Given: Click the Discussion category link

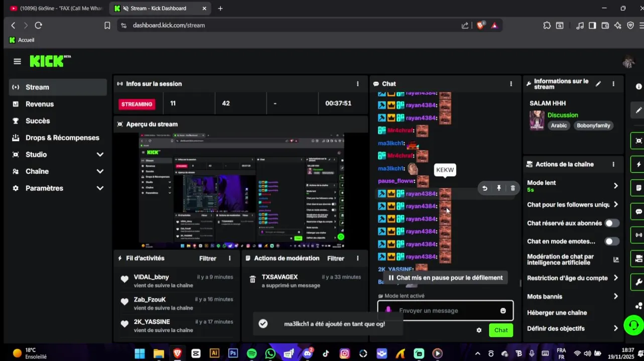Looking at the screenshot, I should coord(563,115).
